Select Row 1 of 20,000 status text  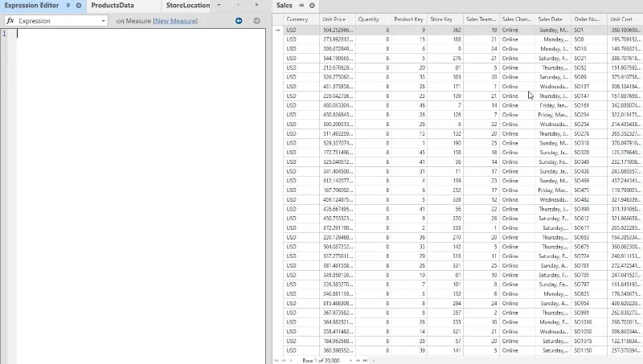321,361
